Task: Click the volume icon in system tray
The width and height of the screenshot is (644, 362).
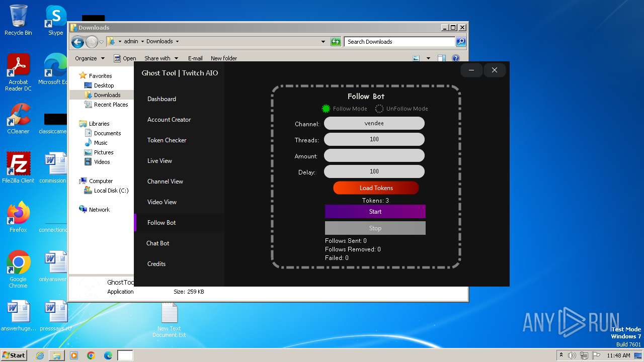Action: tap(572, 355)
